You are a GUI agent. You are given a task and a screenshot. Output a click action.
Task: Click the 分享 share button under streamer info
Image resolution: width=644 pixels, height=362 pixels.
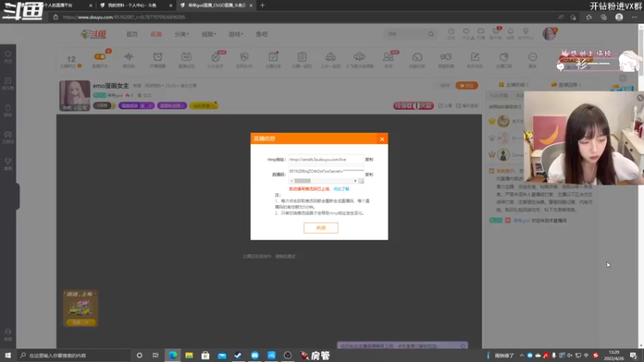pos(446,106)
